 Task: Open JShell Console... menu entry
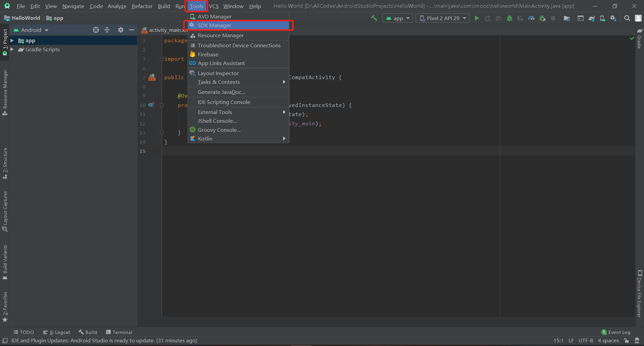click(238, 121)
